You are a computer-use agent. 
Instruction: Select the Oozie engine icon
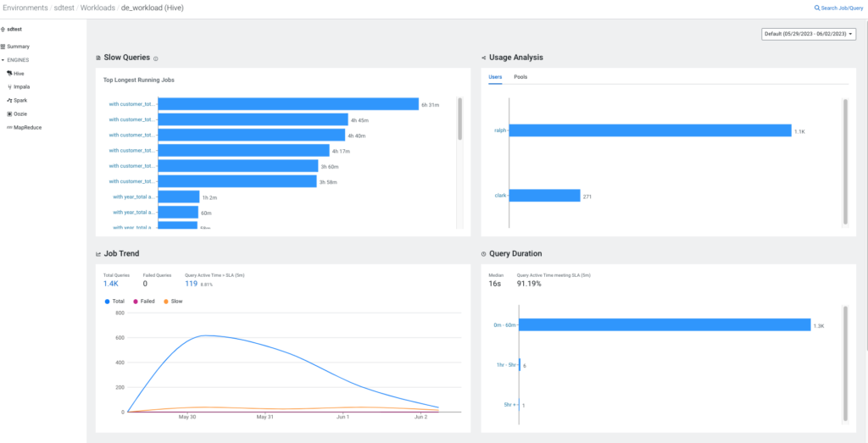9,114
